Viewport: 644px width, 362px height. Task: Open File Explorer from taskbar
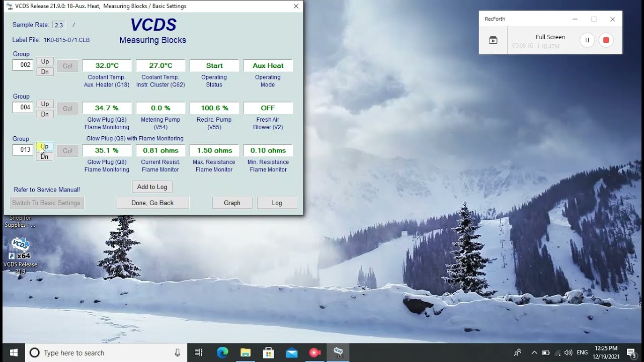(x=246, y=353)
